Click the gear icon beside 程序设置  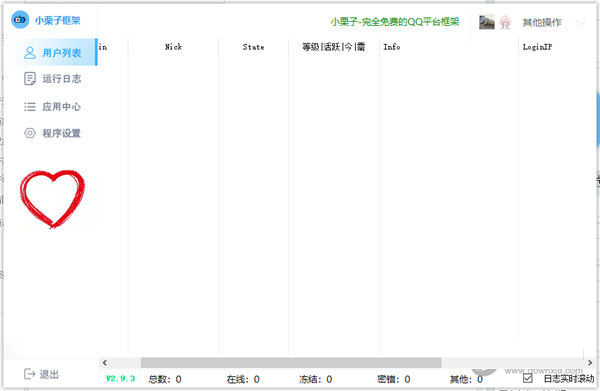click(30, 133)
